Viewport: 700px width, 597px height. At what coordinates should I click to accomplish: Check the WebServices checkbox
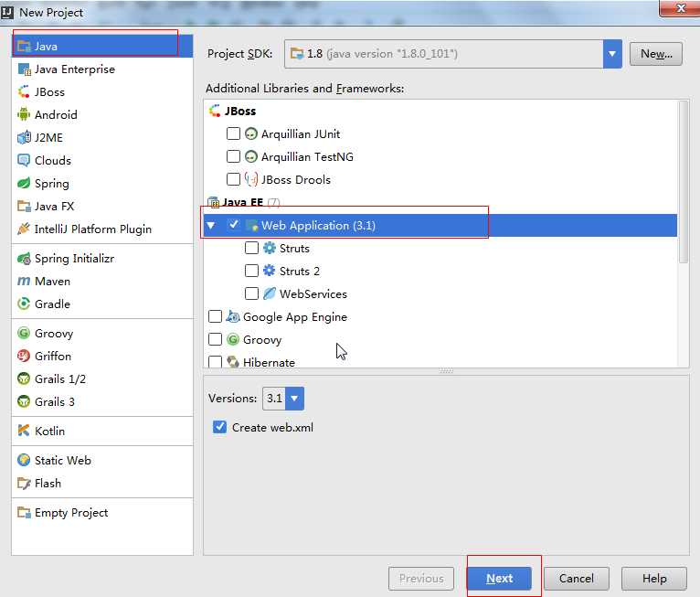pos(251,293)
